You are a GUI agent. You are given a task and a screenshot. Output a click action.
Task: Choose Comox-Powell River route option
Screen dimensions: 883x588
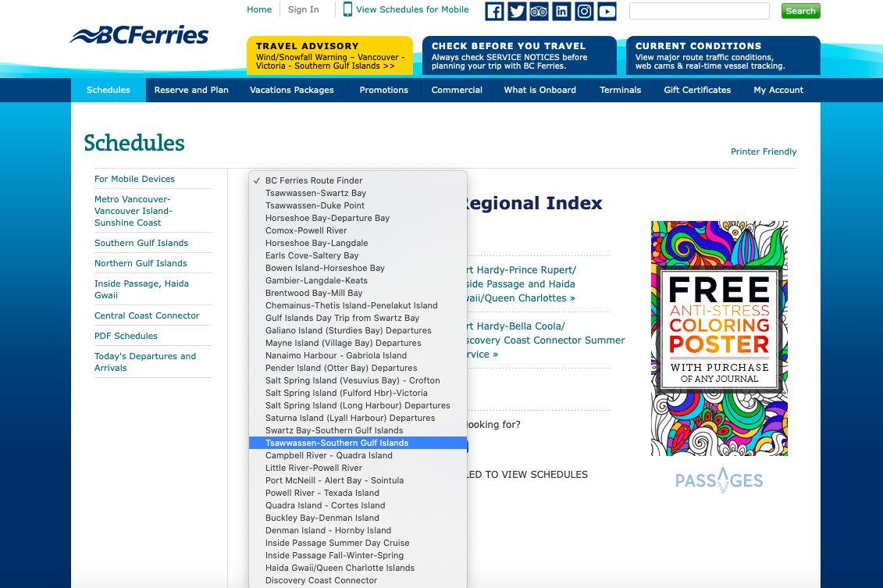(358, 230)
